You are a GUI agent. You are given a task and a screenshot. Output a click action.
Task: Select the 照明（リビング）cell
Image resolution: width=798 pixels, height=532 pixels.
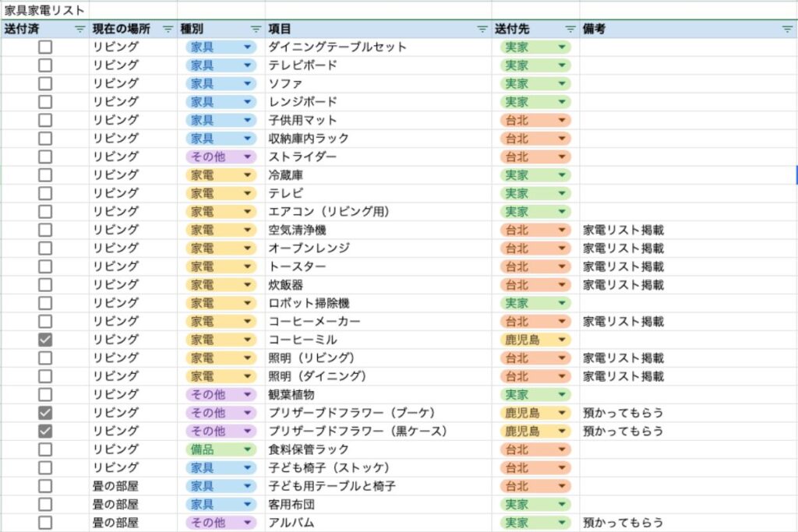378,358
